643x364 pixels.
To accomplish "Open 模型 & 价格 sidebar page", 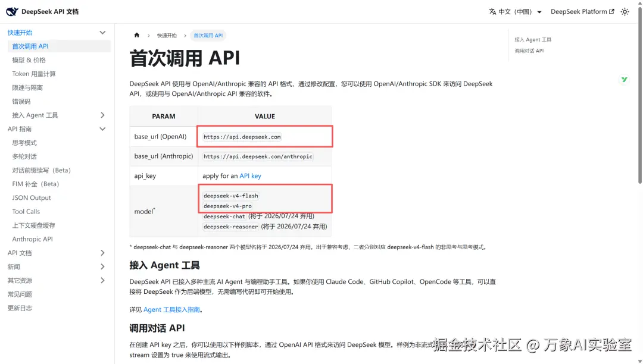I will point(29,60).
